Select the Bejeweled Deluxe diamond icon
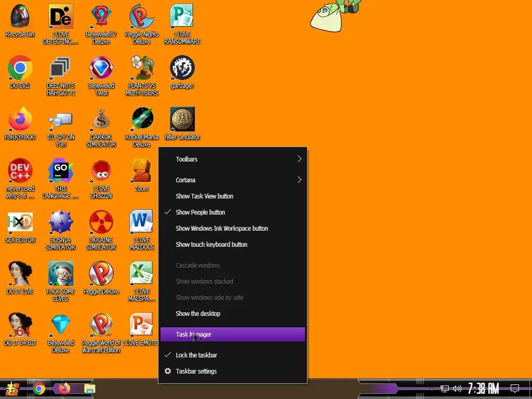532x399 pixels. pos(60,325)
